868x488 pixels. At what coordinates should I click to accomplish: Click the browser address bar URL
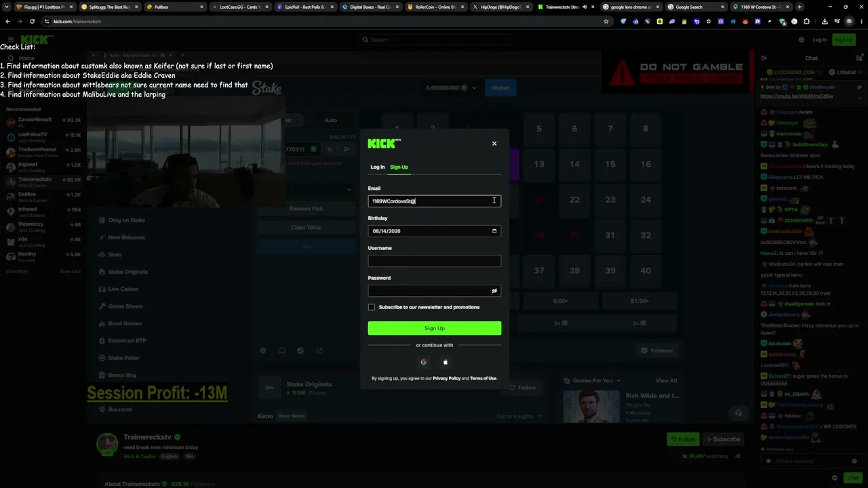(77, 21)
